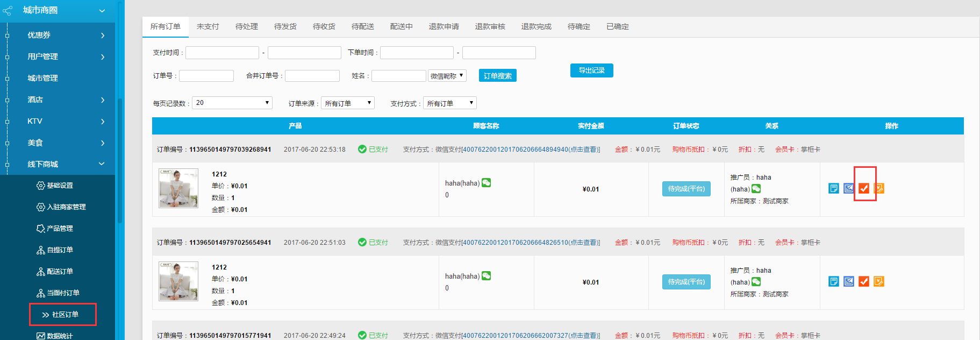The image size is (980, 340).
Task: Open the 订单来源 dropdown
Action: 348,103
